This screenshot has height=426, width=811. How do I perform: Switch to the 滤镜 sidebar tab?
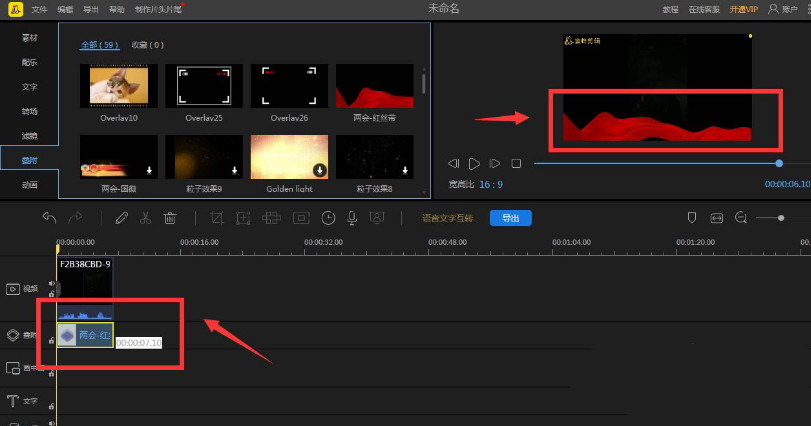(x=29, y=136)
